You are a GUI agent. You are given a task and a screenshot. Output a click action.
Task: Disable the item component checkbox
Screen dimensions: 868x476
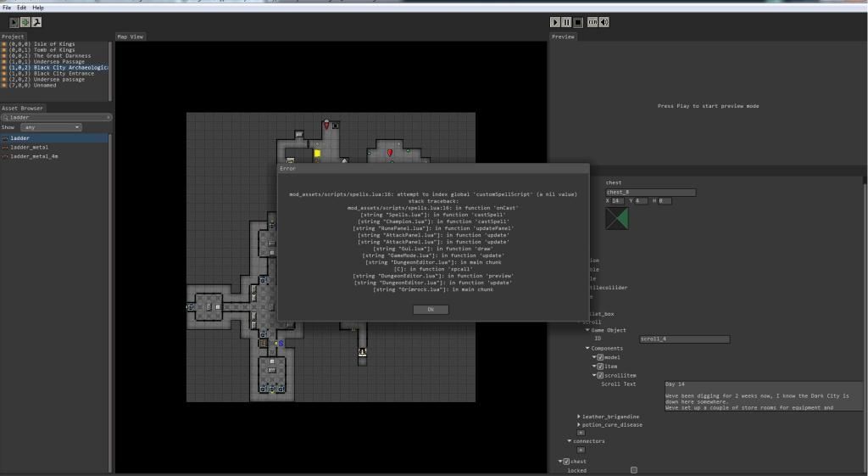[x=600, y=367]
